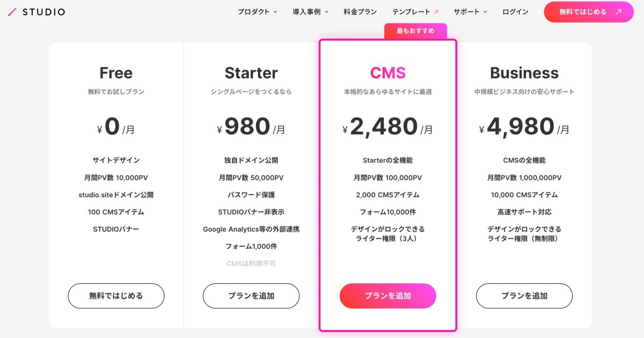644x338 pixels.
Task: Click the greyed CMSは利用不可 text
Action: coord(251,263)
